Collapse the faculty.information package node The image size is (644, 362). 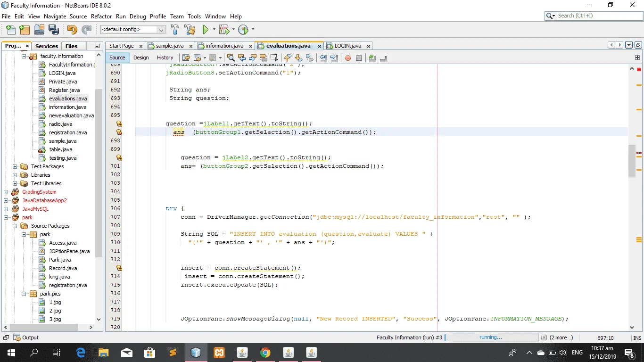tap(24, 56)
